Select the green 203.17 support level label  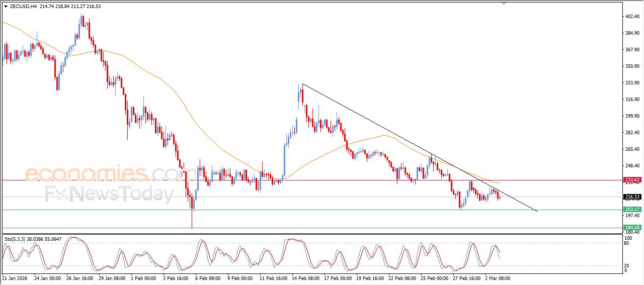(x=631, y=210)
